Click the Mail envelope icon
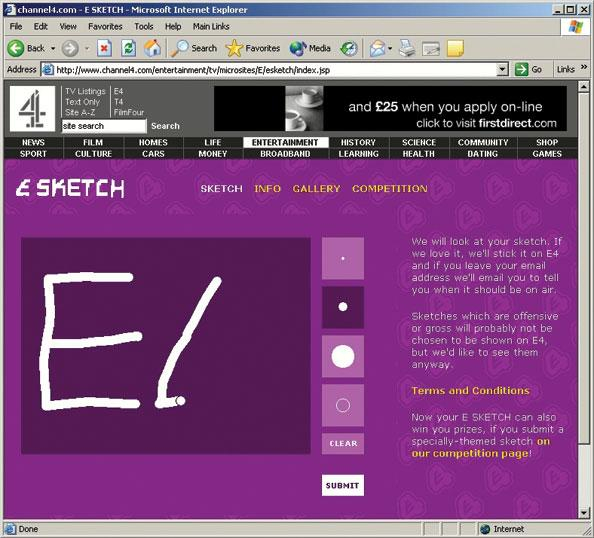This screenshot has height=538, width=594. pyautogui.click(x=377, y=48)
